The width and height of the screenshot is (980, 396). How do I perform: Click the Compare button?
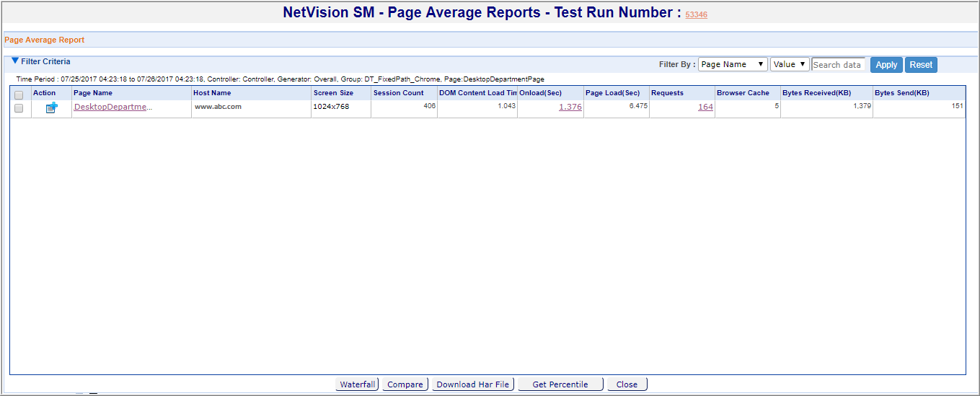405,384
